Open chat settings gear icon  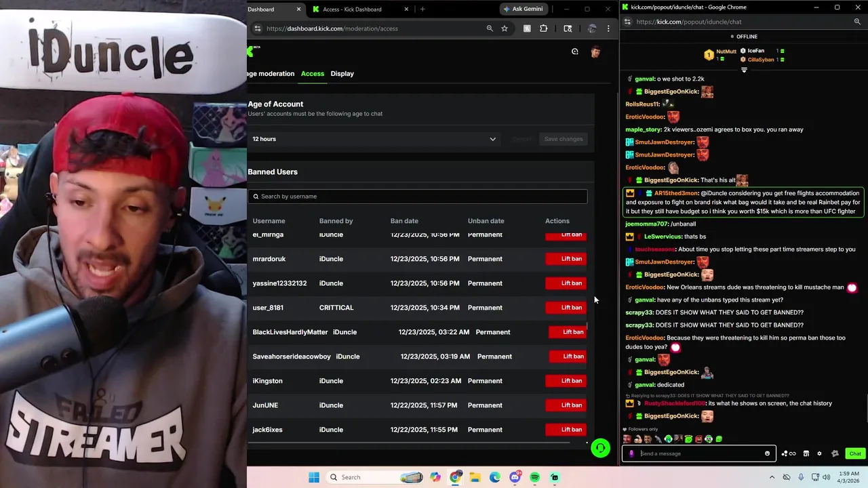point(819,453)
